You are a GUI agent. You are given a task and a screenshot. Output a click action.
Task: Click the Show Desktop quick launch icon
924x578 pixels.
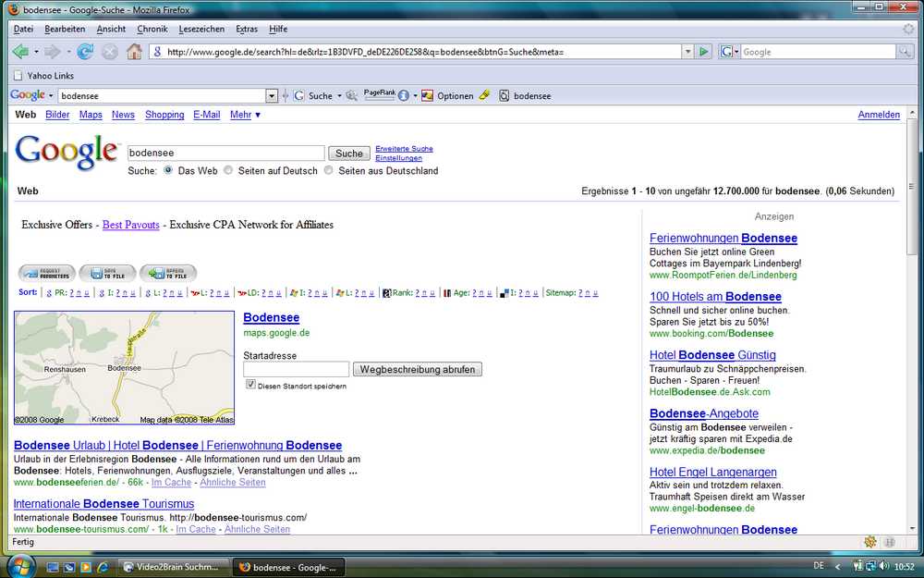53,568
